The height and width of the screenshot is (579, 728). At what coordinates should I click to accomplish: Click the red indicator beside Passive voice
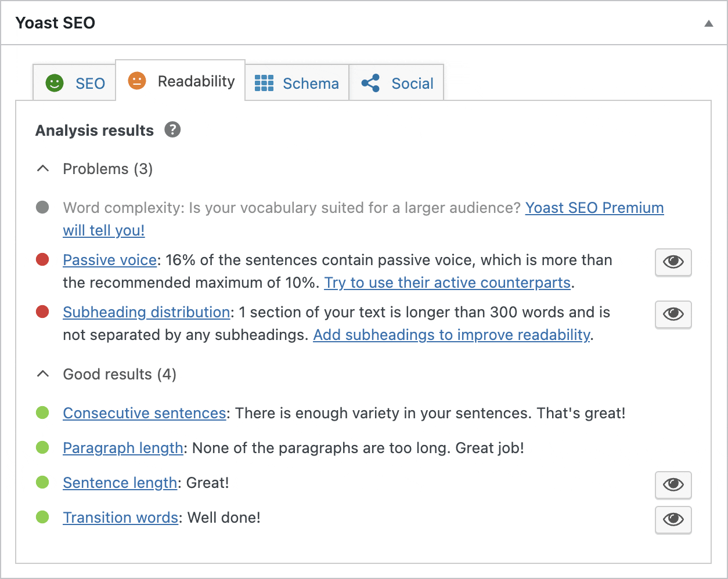(x=42, y=259)
